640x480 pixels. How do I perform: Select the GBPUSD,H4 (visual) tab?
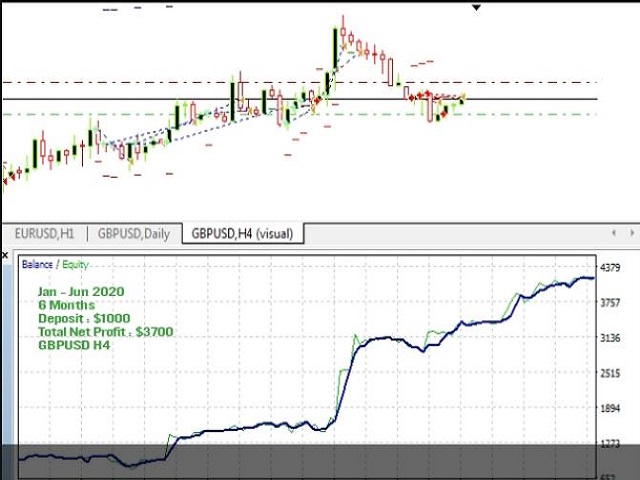pos(242,233)
